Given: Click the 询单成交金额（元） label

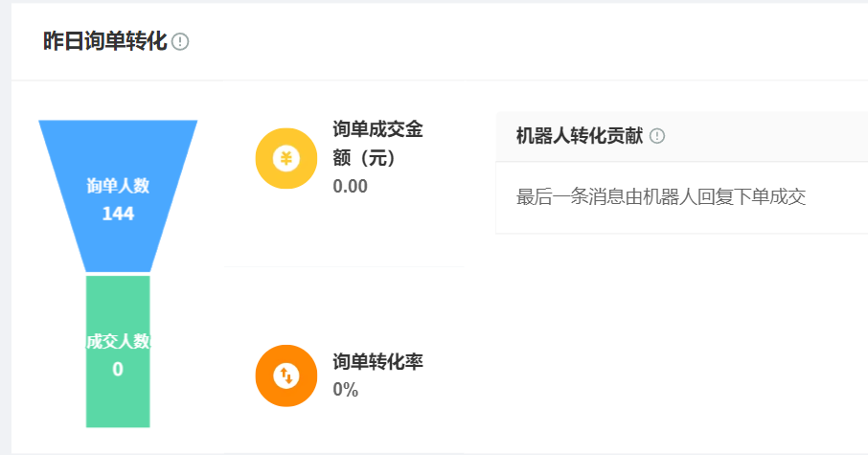Looking at the screenshot, I should click(x=377, y=144).
